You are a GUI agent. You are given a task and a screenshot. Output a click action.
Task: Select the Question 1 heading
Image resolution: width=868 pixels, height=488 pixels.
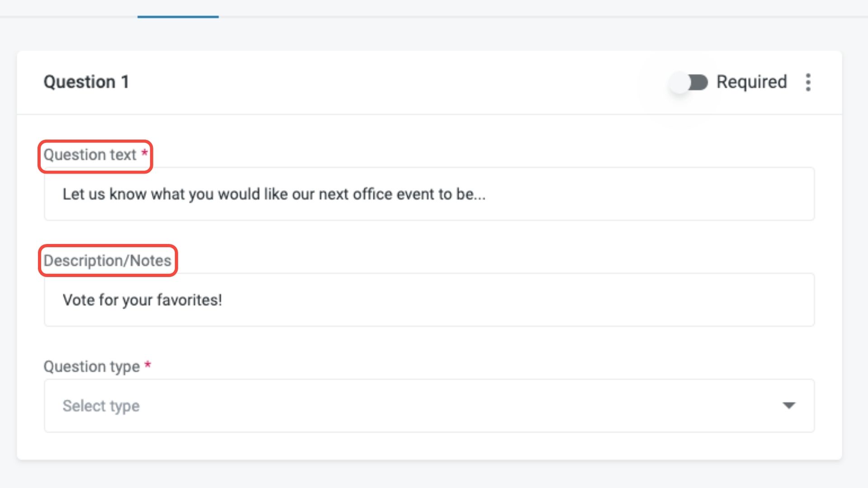point(86,82)
